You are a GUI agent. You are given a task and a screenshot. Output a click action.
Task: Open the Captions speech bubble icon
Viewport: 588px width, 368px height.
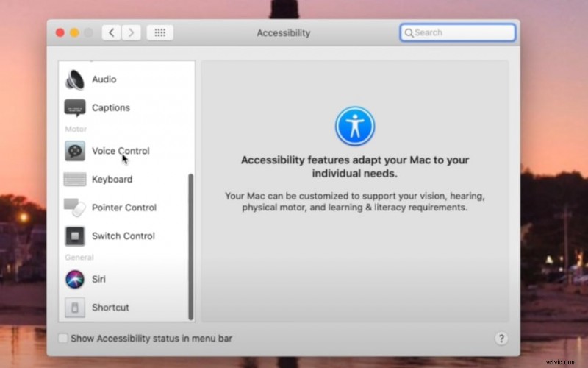point(75,107)
